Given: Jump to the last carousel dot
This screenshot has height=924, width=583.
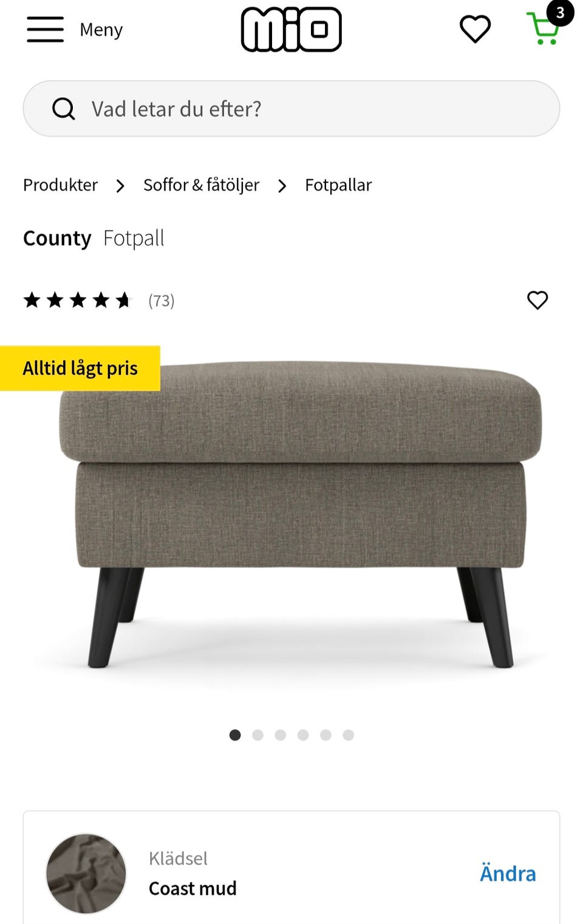Looking at the screenshot, I should 348,735.
